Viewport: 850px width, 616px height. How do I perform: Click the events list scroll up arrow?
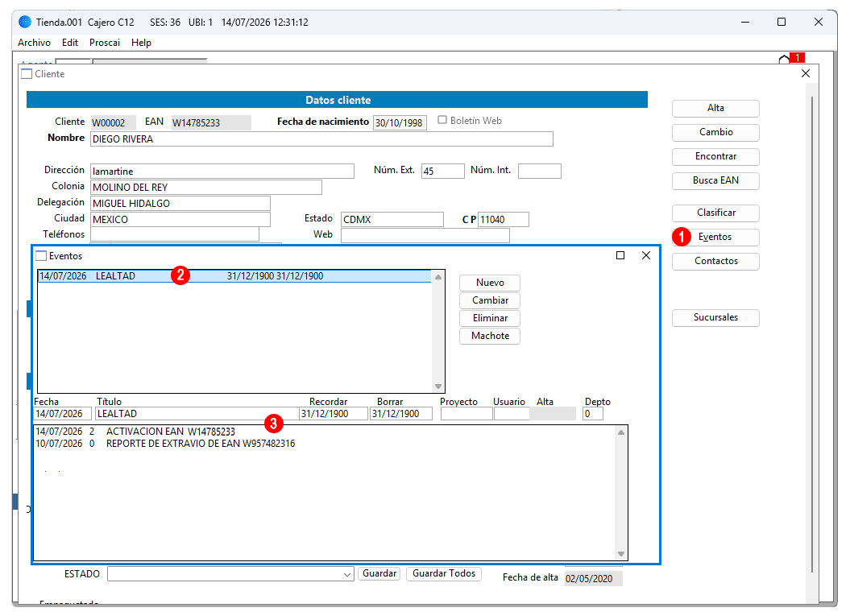click(x=438, y=277)
